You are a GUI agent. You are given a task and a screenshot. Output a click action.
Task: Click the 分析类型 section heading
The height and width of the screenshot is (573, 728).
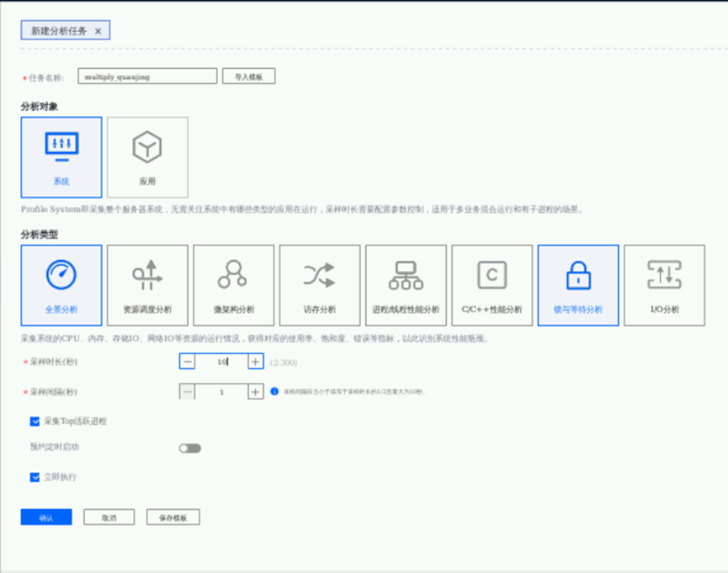click(x=40, y=235)
